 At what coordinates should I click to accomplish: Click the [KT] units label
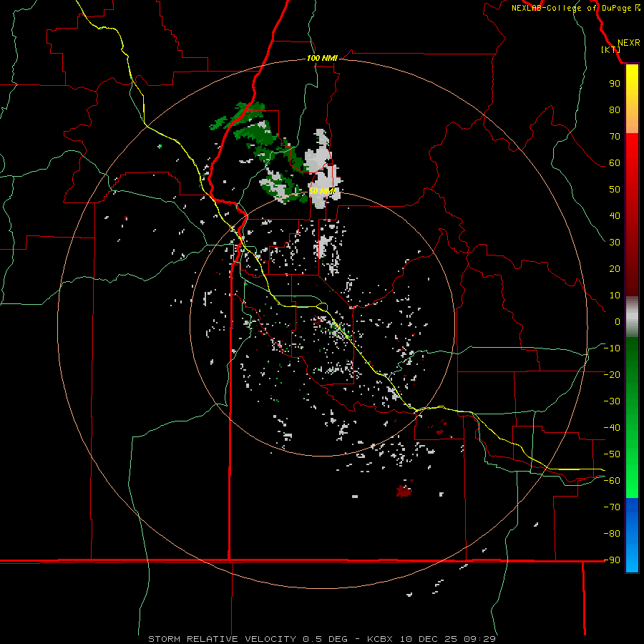coord(610,49)
